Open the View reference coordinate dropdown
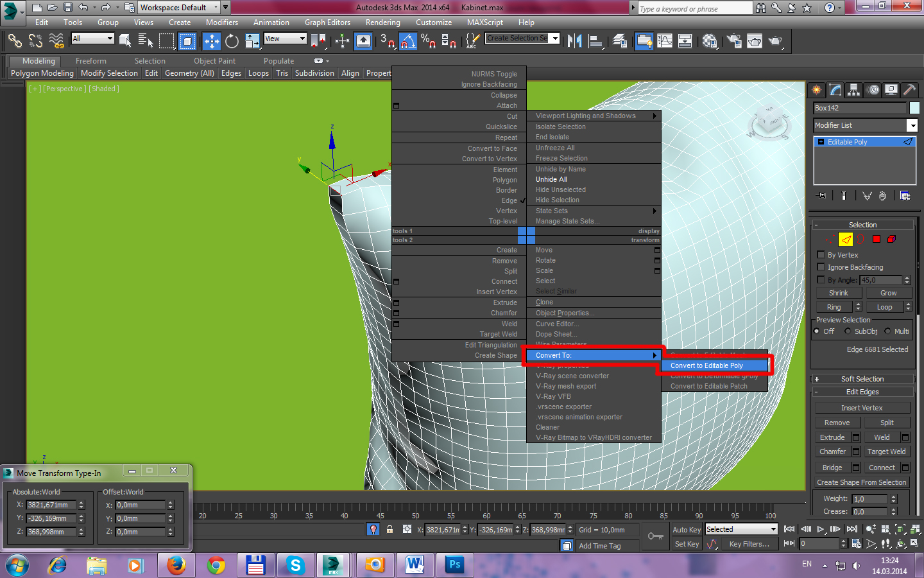Viewport: 924px width, 578px height. pos(286,39)
